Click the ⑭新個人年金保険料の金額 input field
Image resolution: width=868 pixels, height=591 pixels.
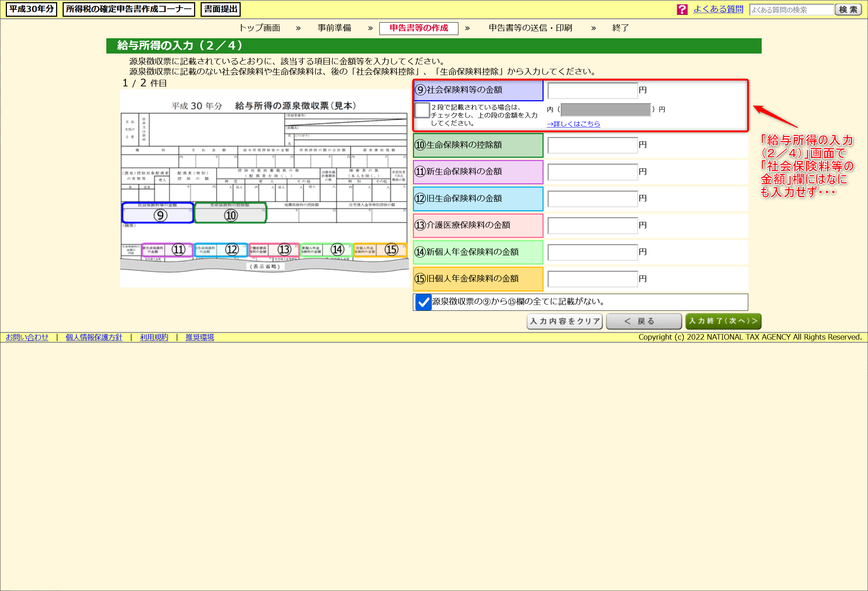pyautogui.click(x=592, y=253)
